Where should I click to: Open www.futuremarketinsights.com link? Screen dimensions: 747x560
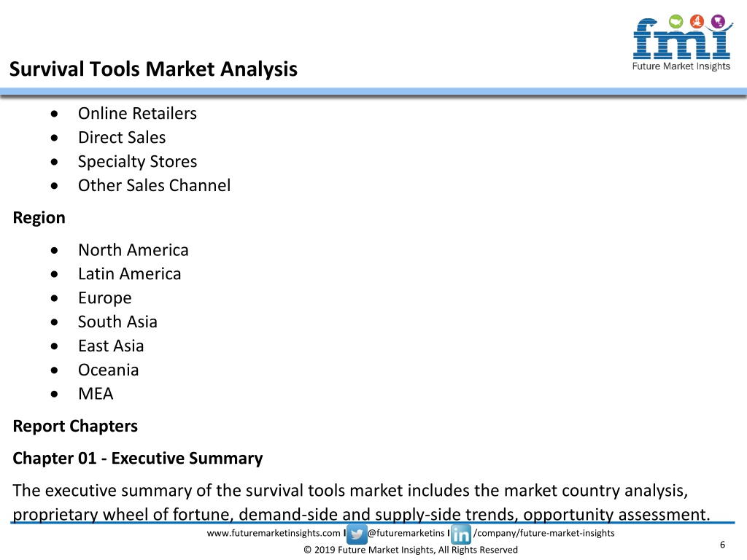[274, 533]
